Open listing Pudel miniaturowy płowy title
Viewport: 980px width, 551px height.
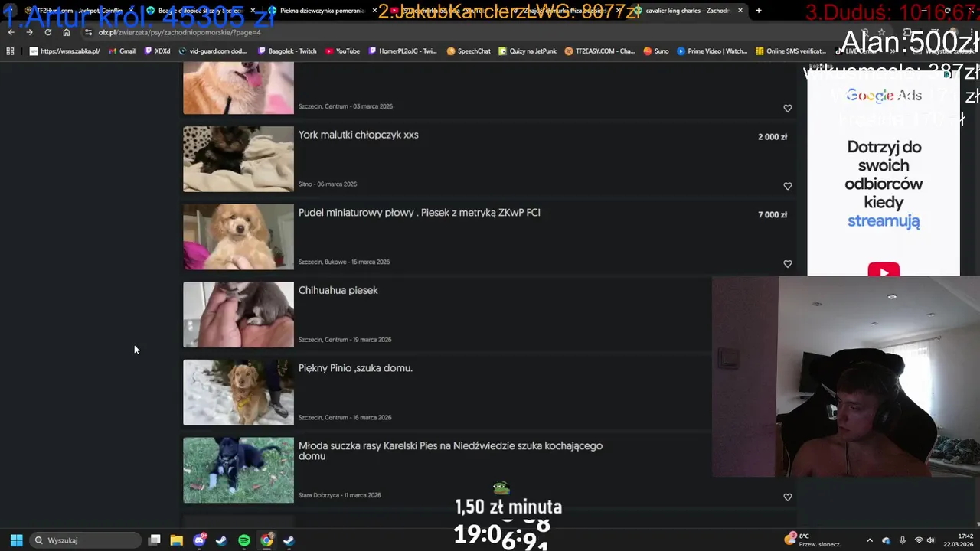tap(420, 213)
